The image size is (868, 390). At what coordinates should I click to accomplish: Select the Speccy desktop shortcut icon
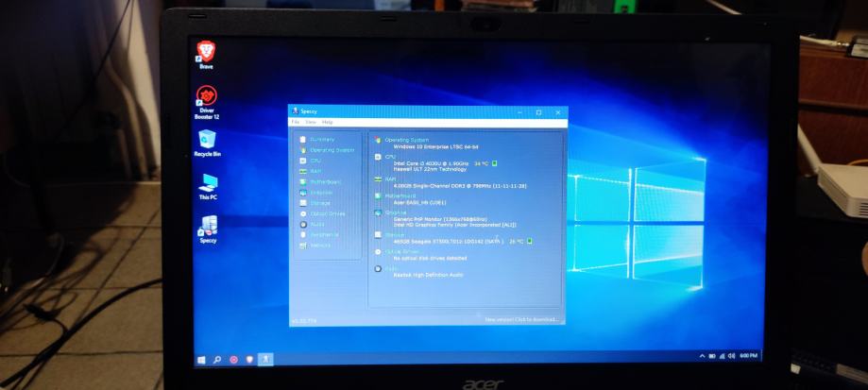pos(208,229)
